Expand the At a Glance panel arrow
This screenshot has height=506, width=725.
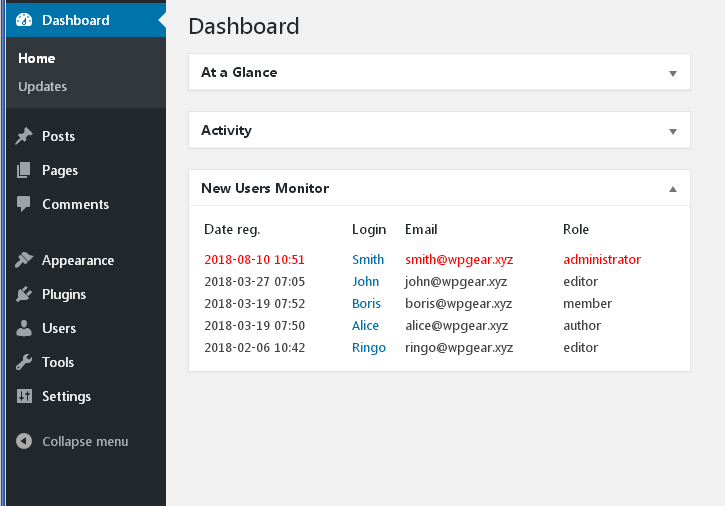(x=673, y=73)
